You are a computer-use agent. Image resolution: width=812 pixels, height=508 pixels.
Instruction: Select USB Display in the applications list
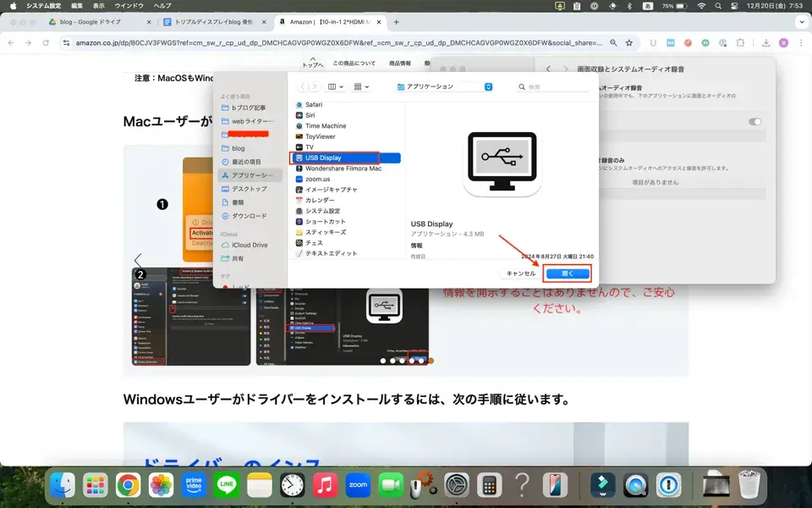point(345,158)
